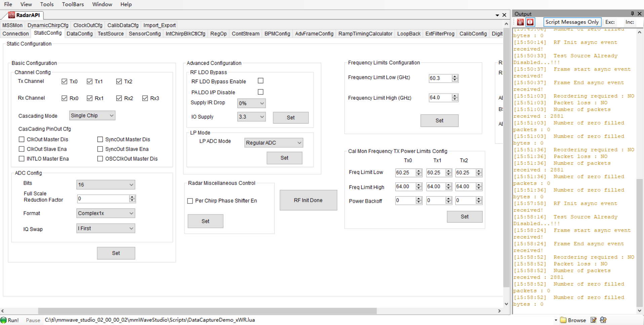Image resolution: width=644 pixels, height=325 pixels.
Task: Open the IO Supply dropdown
Action: tap(251, 117)
